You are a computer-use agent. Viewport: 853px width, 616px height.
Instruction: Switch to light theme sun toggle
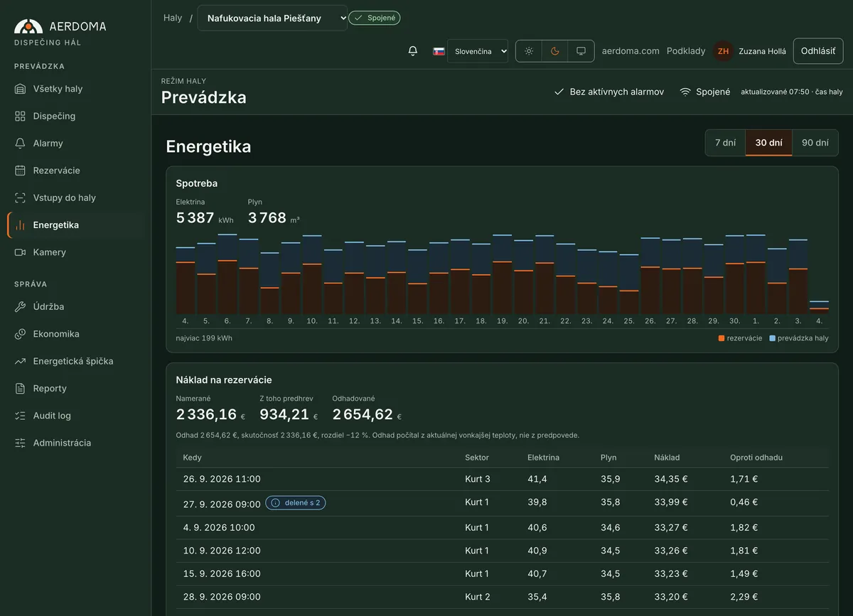coord(529,51)
